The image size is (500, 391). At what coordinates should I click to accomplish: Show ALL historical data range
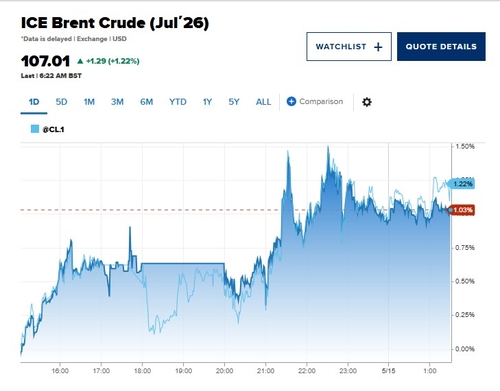pyautogui.click(x=263, y=102)
